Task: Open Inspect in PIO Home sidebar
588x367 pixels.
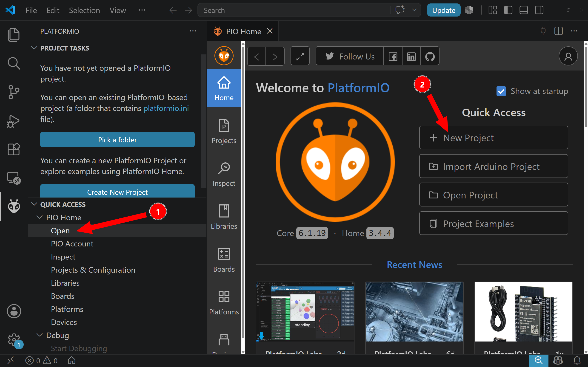Action: tap(224, 174)
